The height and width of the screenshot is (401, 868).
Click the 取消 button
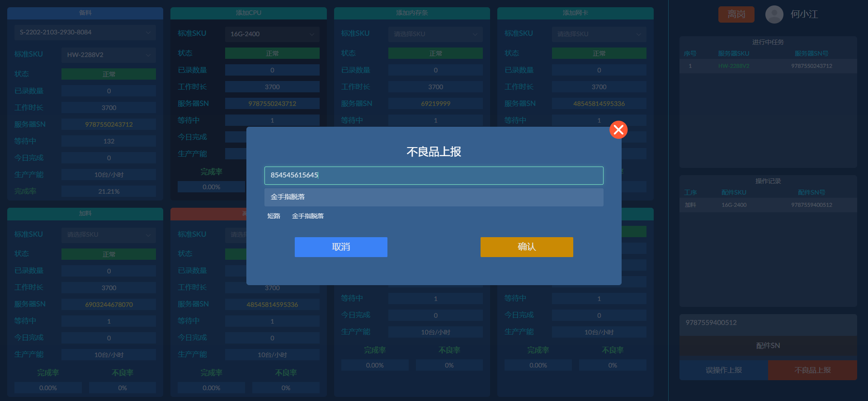tap(341, 247)
